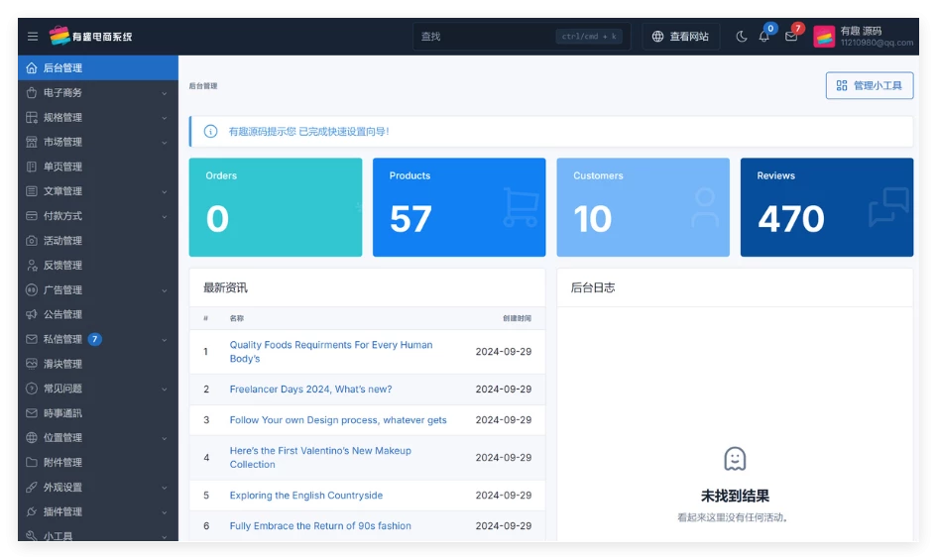Go to 公告管理 megaphone item
Image resolution: width=937 pixels, height=560 pixels.
coord(63,314)
